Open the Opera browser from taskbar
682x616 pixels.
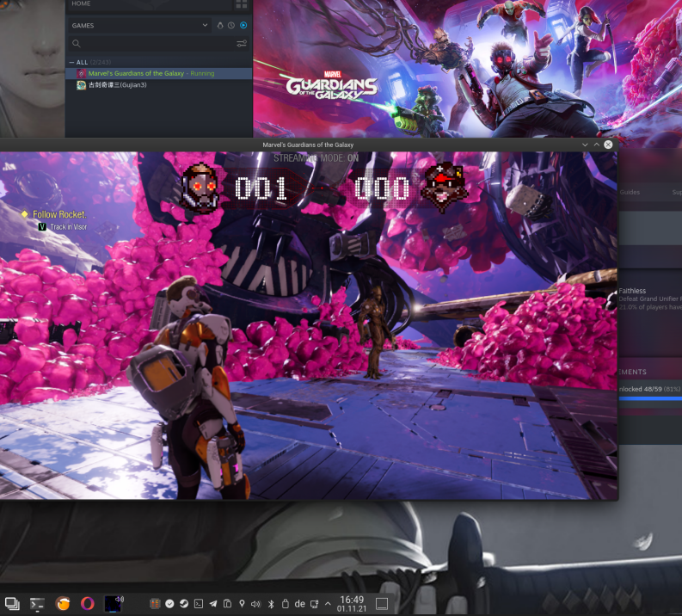(x=88, y=603)
